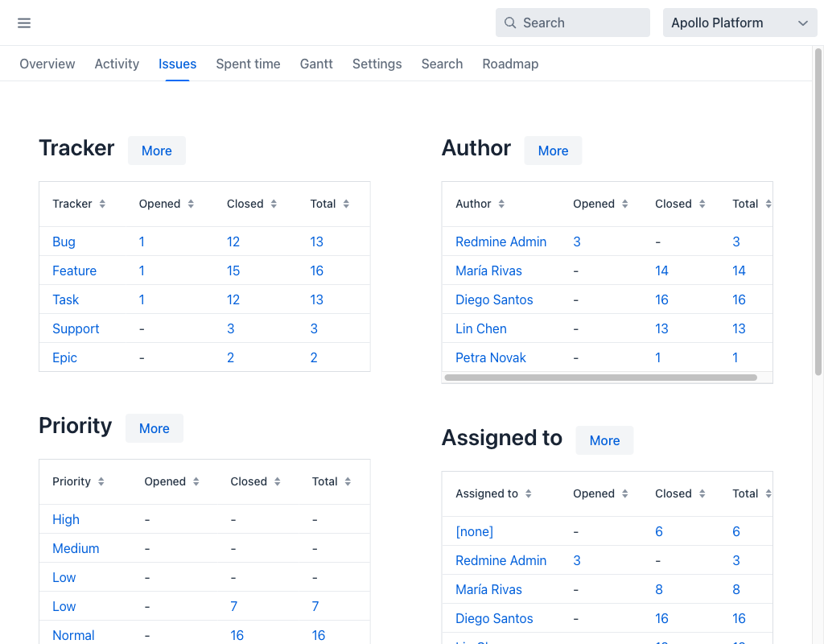The height and width of the screenshot is (644, 824).
Task: Open the Task tracker link
Action: tap(66, 299)
